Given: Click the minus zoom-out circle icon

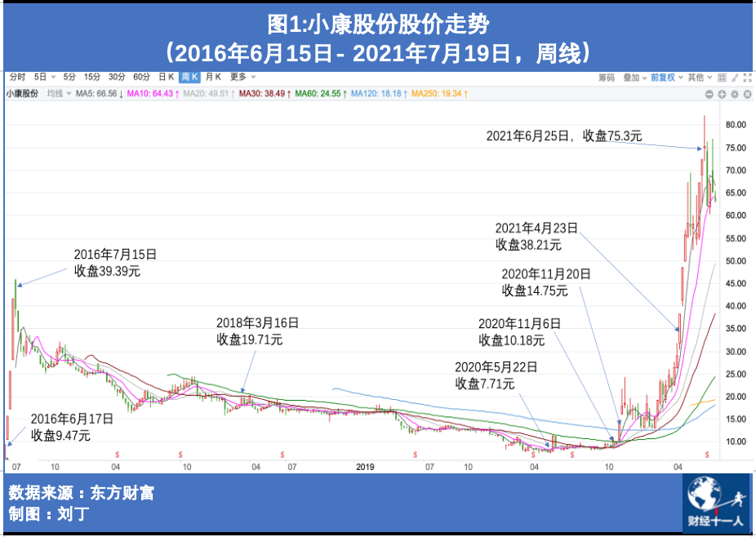Looking at the screenshot, I should [x=709, y=94].
